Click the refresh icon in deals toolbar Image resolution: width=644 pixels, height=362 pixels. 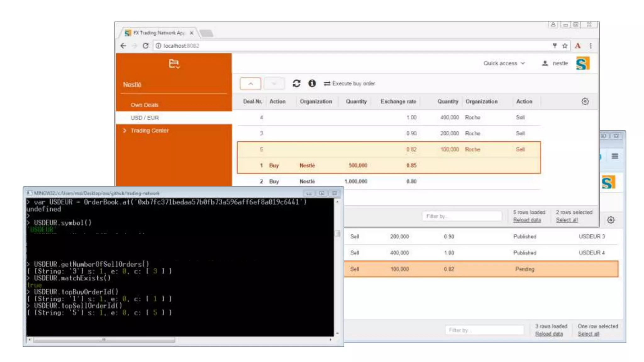(x=296, y=84)
